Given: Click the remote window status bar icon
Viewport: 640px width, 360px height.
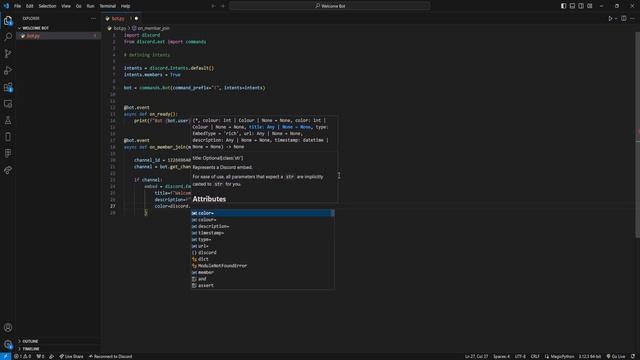Looking at the screenshot, I should point(5,356).
